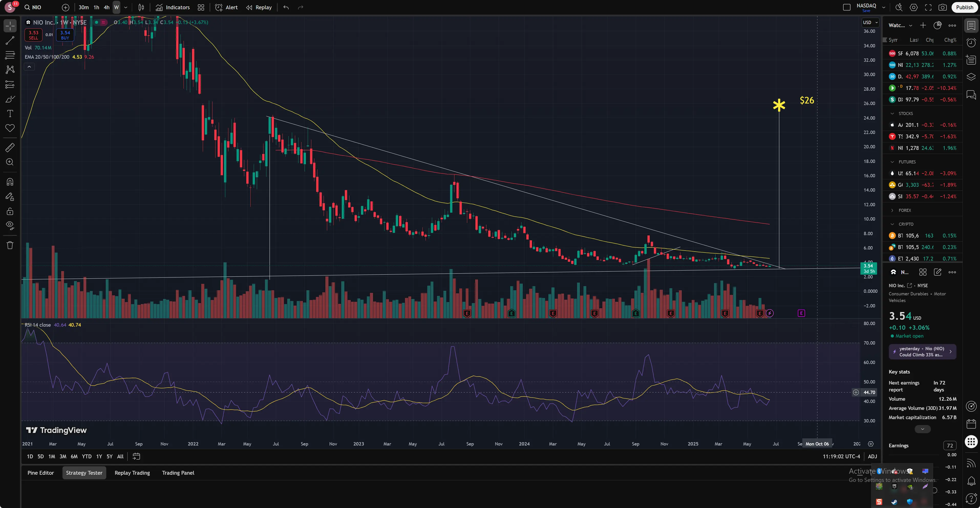Toggle lock all drawings icon

coord(10,211)
